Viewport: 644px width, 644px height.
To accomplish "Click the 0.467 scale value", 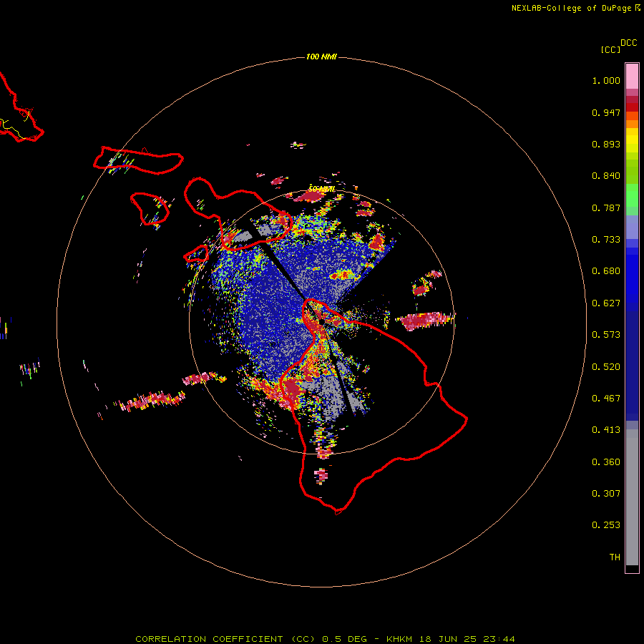I will pos(606,399).
